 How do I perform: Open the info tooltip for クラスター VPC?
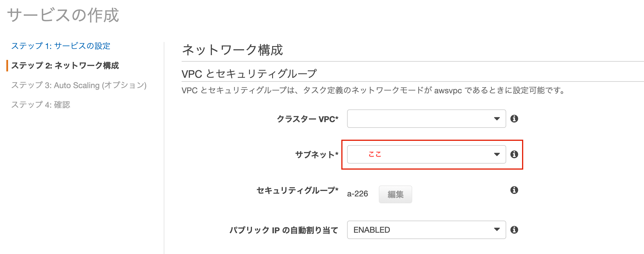pyautogui.click(x=515, y=119)
